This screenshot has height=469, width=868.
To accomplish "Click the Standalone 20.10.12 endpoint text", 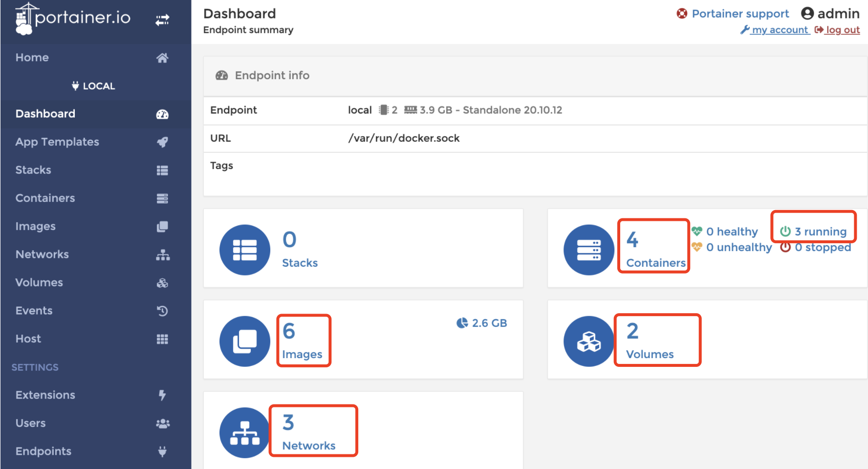I will 512,110.
